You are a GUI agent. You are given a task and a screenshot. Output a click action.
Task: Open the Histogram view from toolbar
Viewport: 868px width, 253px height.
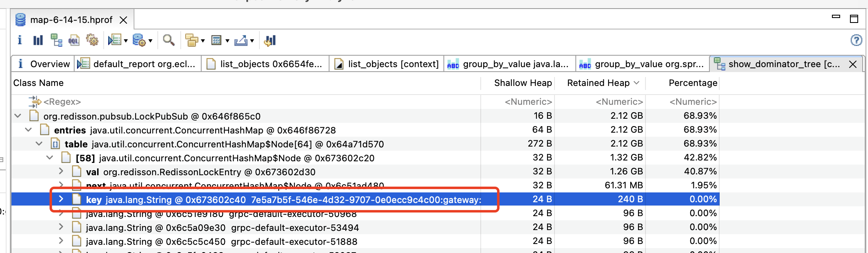pos(38,40)
